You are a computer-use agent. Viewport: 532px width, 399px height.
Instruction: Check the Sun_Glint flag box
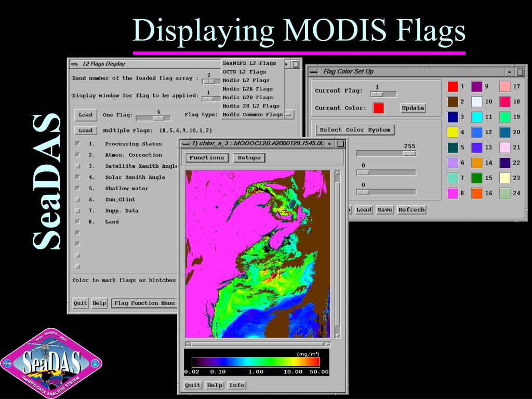coord(78,199)
